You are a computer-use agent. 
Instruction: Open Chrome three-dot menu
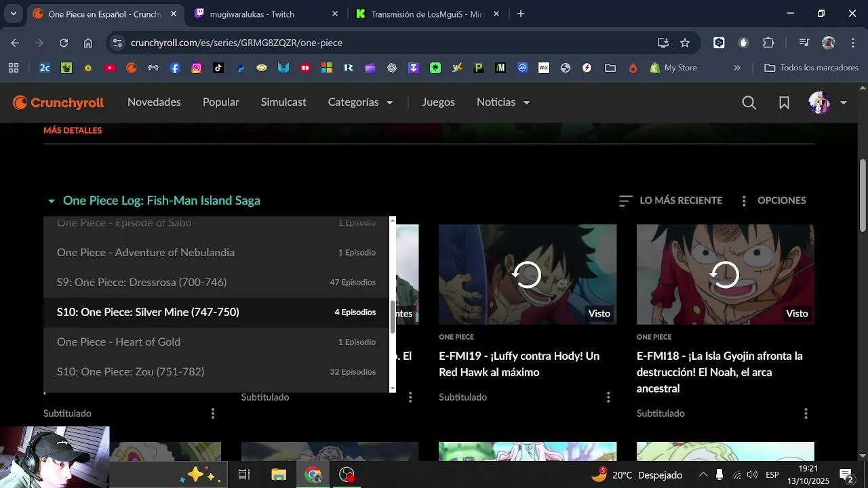pos(853,43)
